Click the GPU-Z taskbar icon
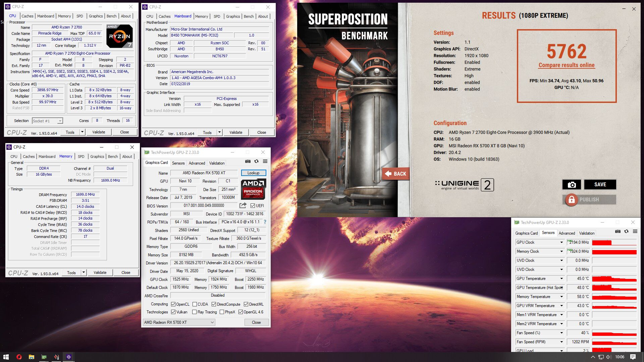This screenshot has height=362, width=644. click(44, 357)
